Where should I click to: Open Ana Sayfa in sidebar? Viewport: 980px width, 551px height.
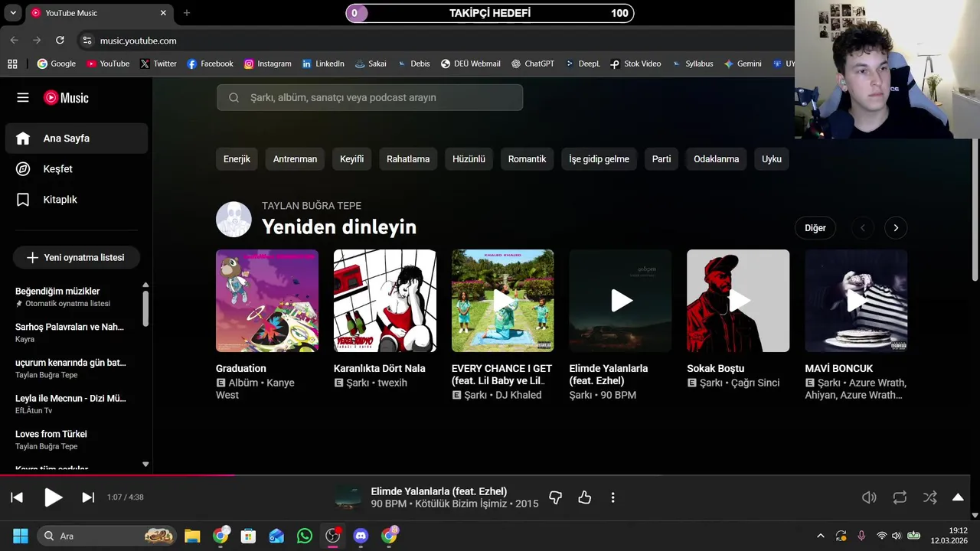coord(77,139)
